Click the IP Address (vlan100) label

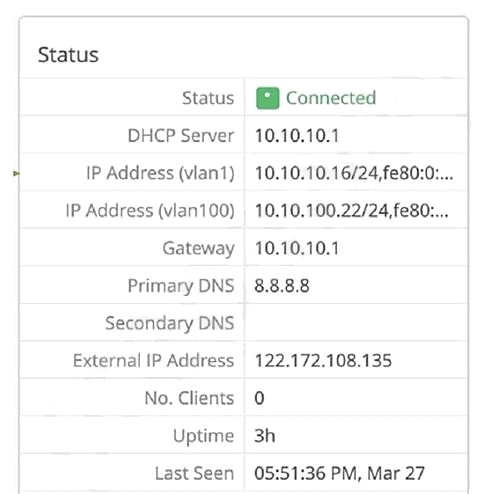coord(150,211)
